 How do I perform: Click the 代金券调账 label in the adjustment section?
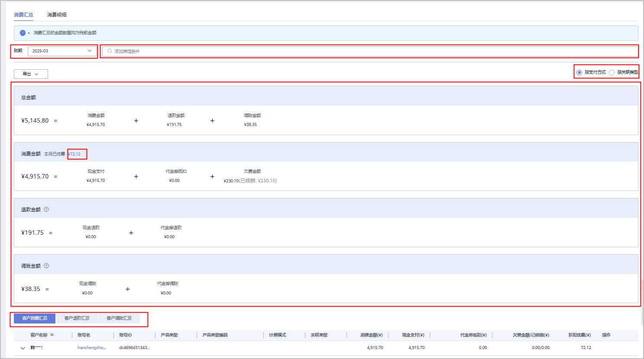(168, 284)
